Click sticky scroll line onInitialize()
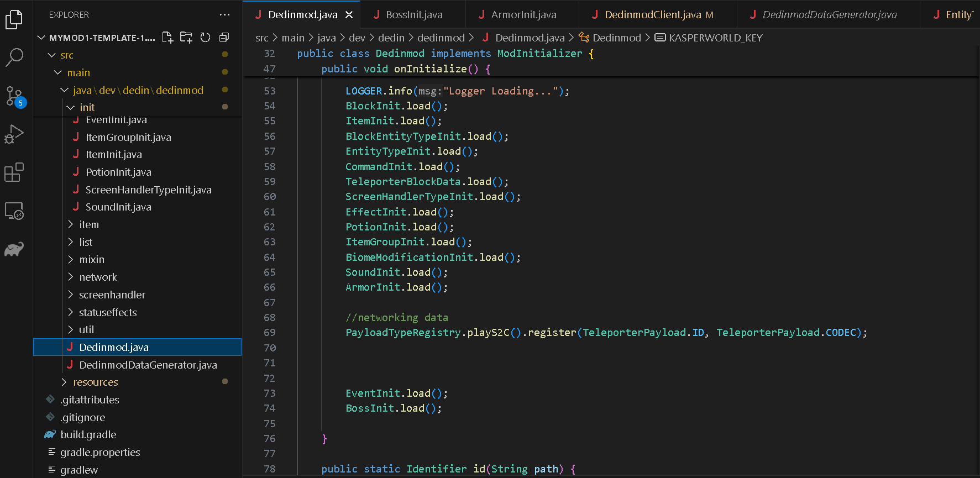Viewport: 980px width, 478px height. click(405, 69)
